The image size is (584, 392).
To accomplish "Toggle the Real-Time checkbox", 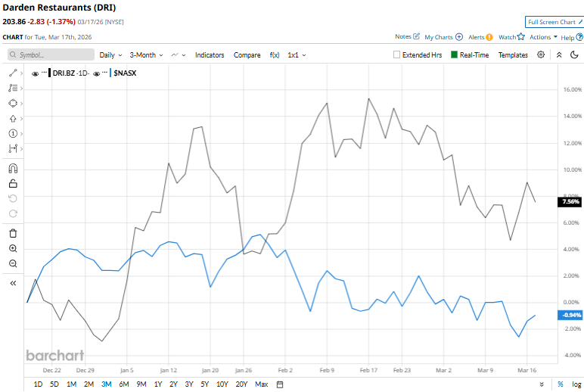I will [x=455, y=55].
